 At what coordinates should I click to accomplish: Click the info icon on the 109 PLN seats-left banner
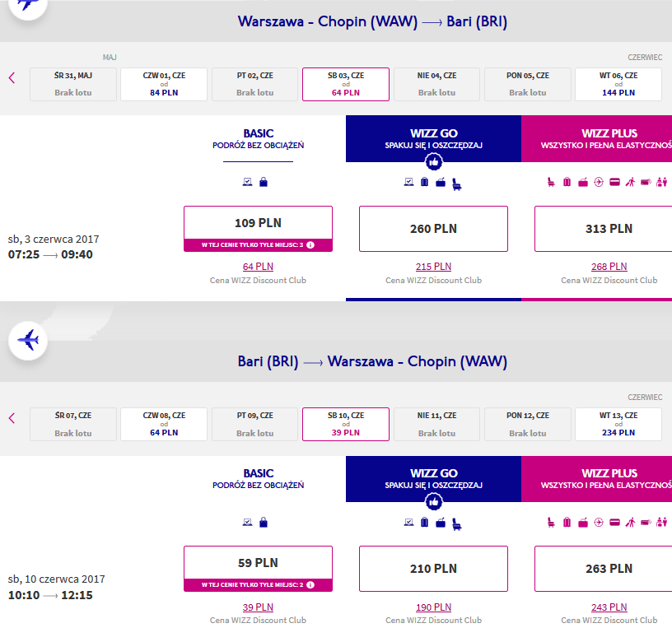[x=310, y=245]
